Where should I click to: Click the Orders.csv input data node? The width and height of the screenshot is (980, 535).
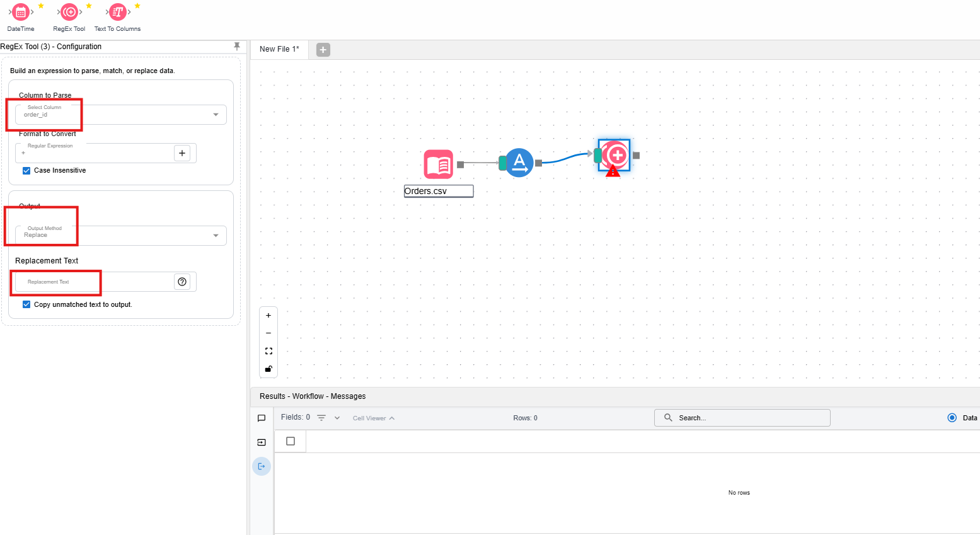pyautogui.click(x=439, y=164)
